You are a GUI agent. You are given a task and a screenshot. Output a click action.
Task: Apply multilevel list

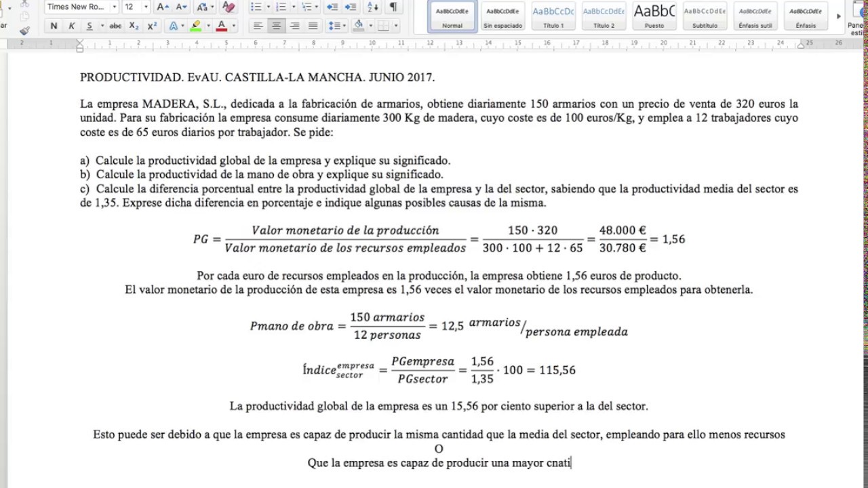click(x=307, y=7)
